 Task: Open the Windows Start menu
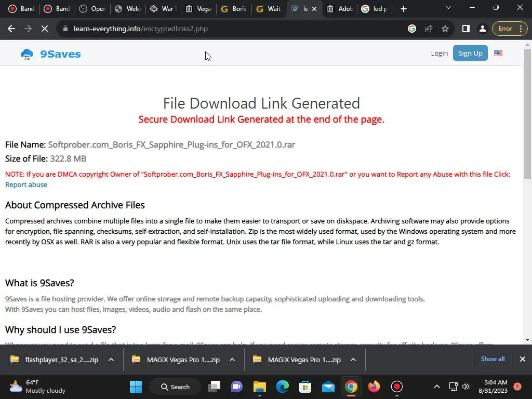coord(136,387)
